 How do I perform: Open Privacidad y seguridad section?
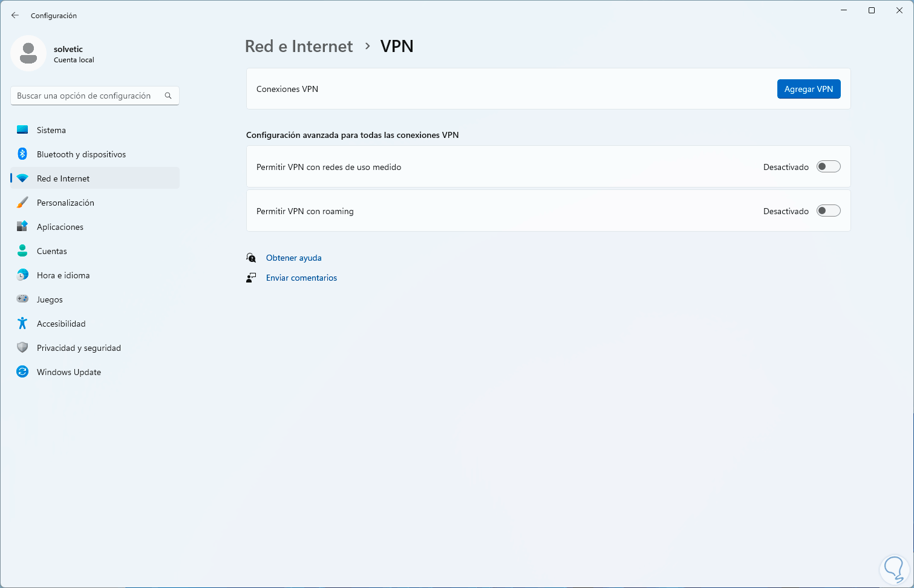tap(79, 348)
